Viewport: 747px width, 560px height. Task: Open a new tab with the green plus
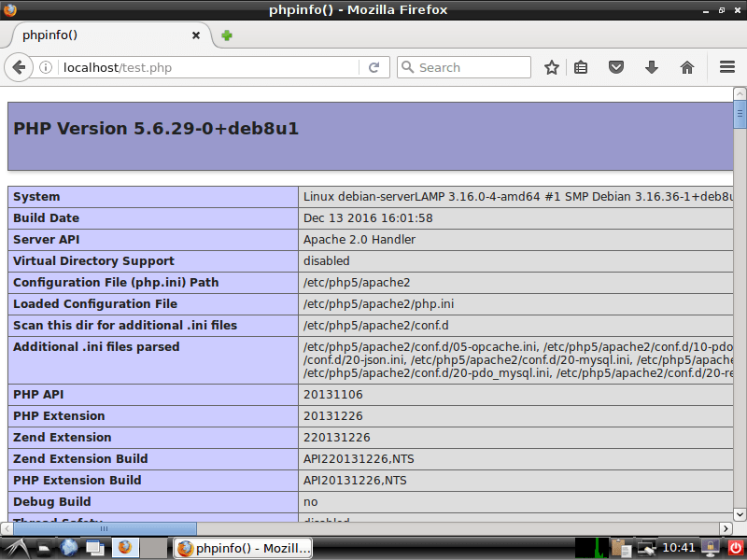click(226, 35)
